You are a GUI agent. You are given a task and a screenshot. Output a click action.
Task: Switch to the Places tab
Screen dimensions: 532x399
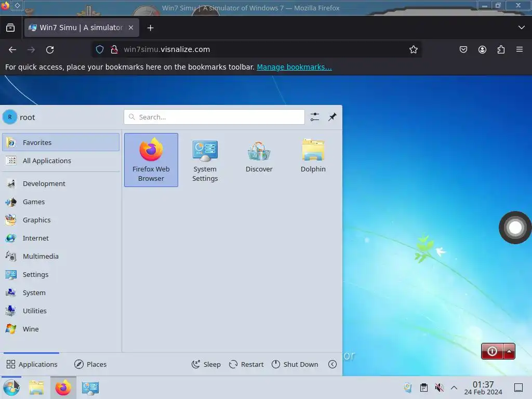[x=90, y=364]
